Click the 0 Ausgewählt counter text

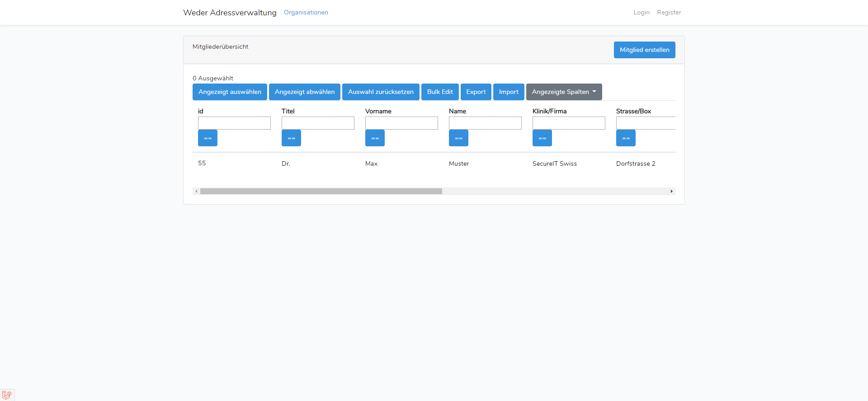[x=213, y=78]
